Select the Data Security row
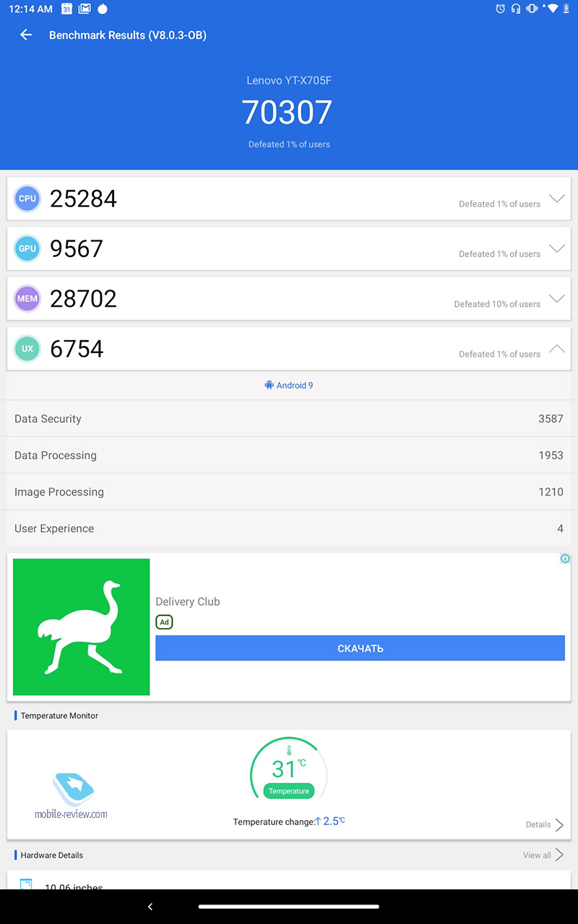578x924 pixels. pos(289,419)
